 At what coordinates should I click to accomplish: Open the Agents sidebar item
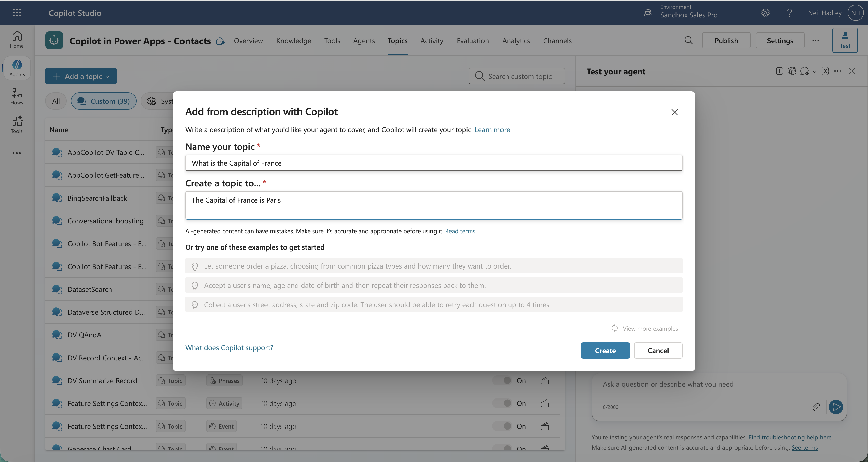[x=17, y=68]
